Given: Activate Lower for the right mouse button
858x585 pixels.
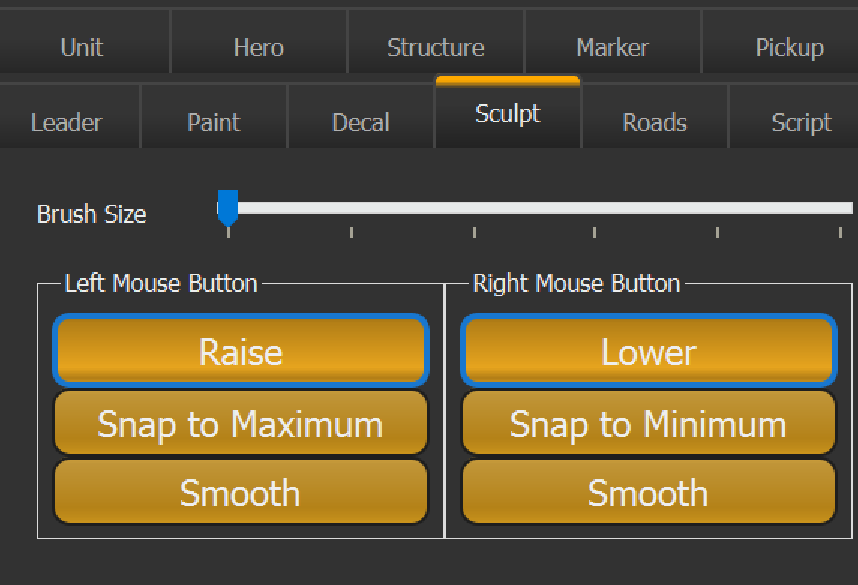Looking at the screenshot, I should coord(648,352).
